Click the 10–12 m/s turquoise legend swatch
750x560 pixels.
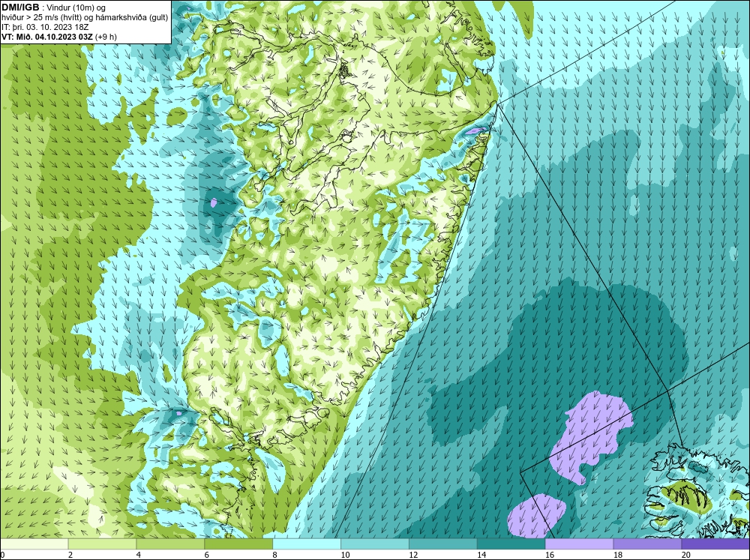coord(374,544)
